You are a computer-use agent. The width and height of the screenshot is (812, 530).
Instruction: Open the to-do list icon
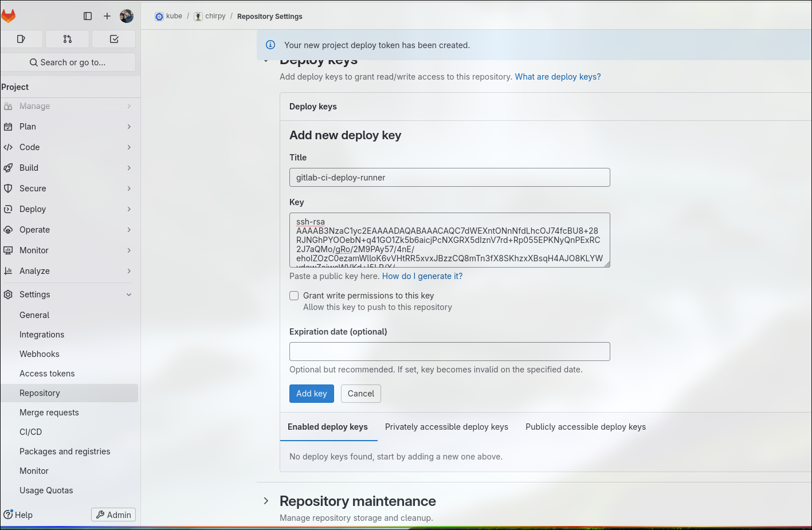click(x=114, y=39)
